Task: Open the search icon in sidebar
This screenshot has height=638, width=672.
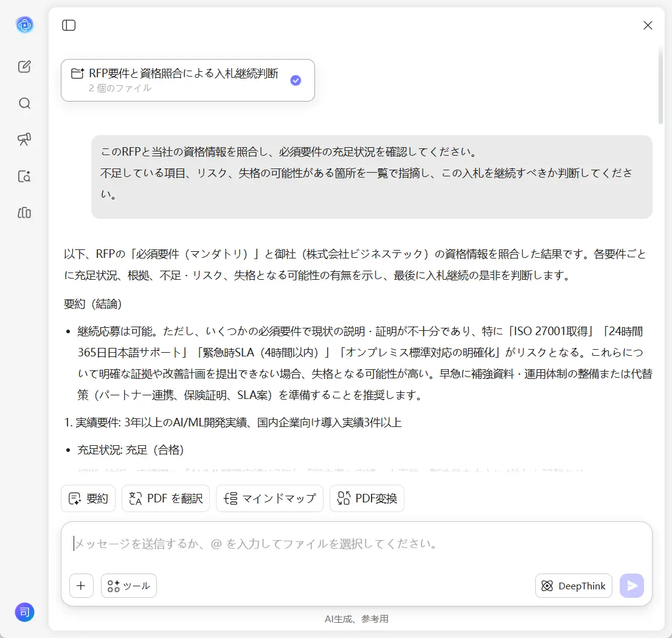Action: 24,103
